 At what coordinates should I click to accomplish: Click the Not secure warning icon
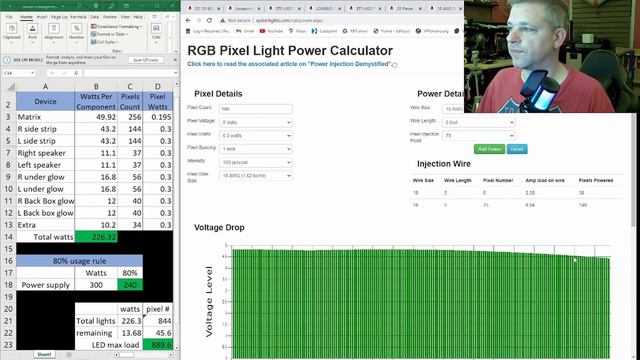pyautogui.click(x=222, y=20)
